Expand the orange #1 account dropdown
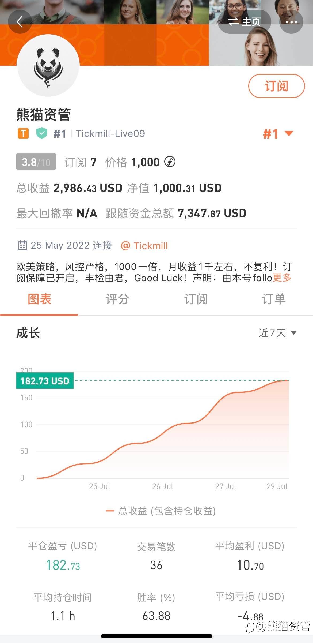Viewport: 313px width, 644px height. 278,134
